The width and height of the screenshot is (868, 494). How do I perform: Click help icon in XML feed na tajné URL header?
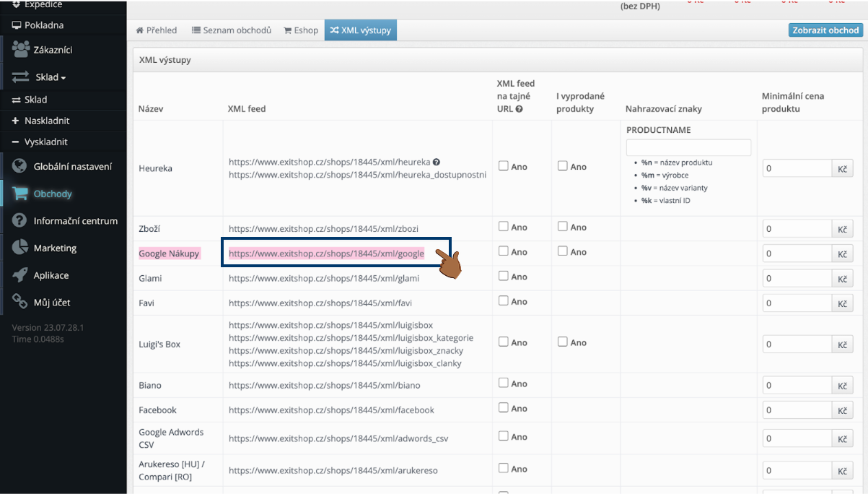pos(519,109)
